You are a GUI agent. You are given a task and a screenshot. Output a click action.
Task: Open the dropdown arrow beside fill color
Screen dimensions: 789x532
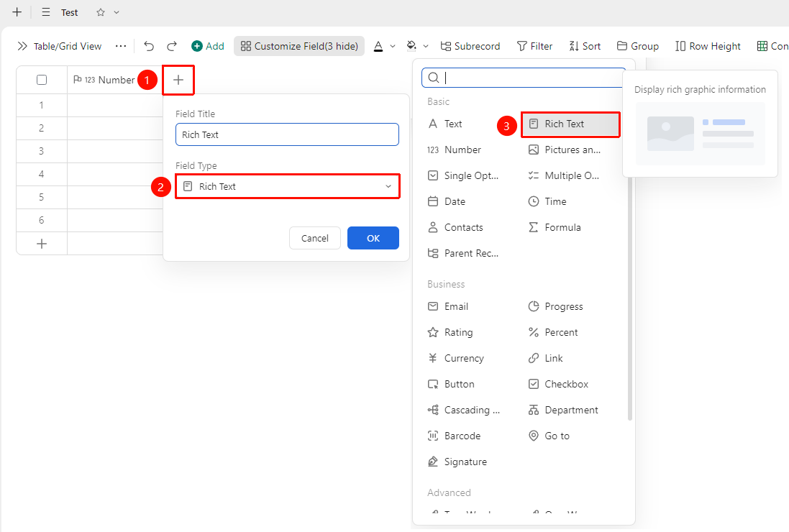click(x=426, y=46)
